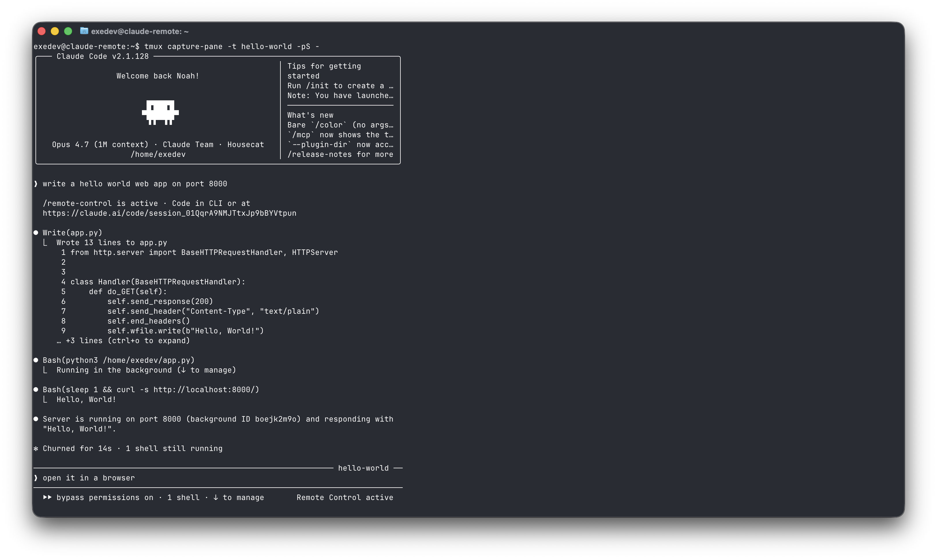Click the shell command 'tmux capture-pane -t hello-world'

point(232,46)
